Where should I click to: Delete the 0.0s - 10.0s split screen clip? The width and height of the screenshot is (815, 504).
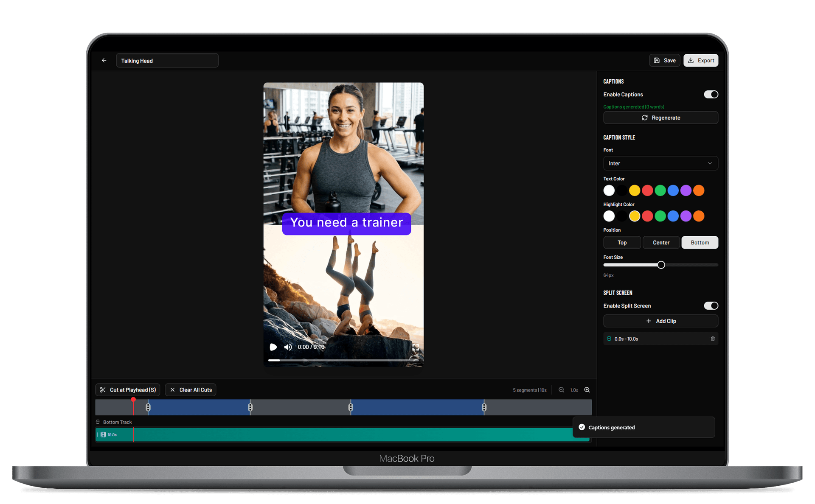[x=712, y=339]
